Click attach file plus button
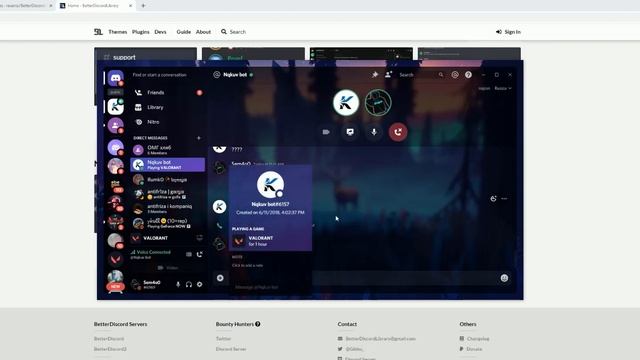This screenshot has height=360, width=640. pyautogui.click(x=220, y=278)
